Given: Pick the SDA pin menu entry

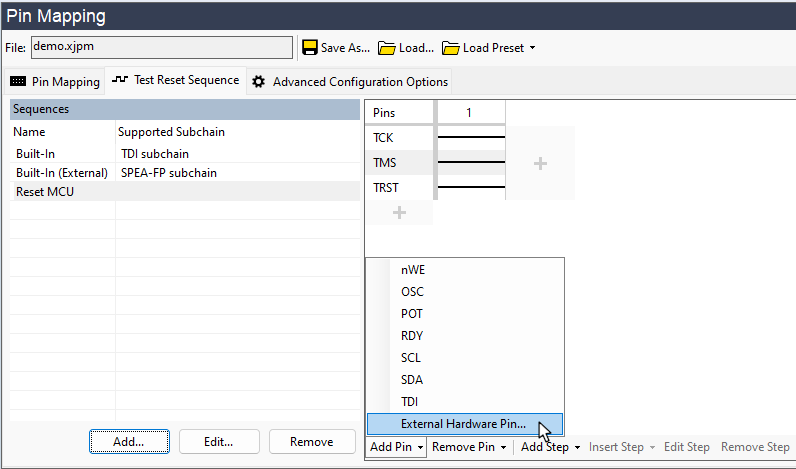Looking at the screenshot, I should [x=412, y=379].
